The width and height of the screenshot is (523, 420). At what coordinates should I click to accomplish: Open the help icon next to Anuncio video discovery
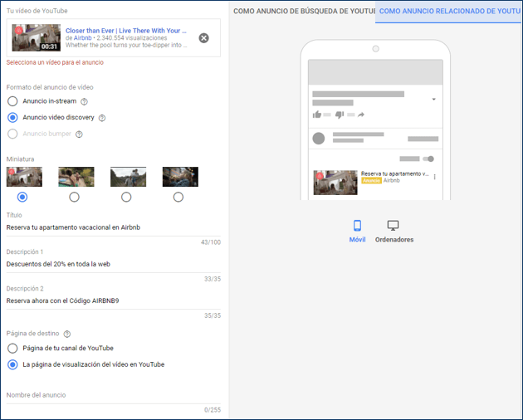tap(102, 118)
